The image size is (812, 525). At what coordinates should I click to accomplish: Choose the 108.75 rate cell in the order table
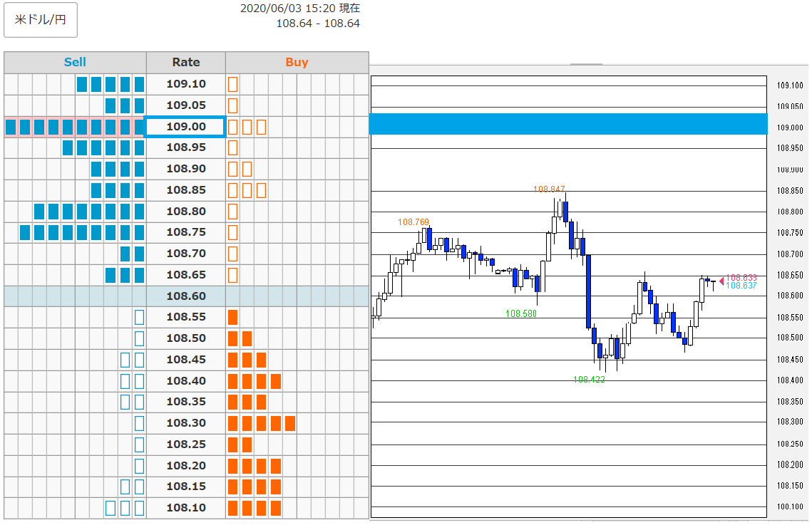186,232
